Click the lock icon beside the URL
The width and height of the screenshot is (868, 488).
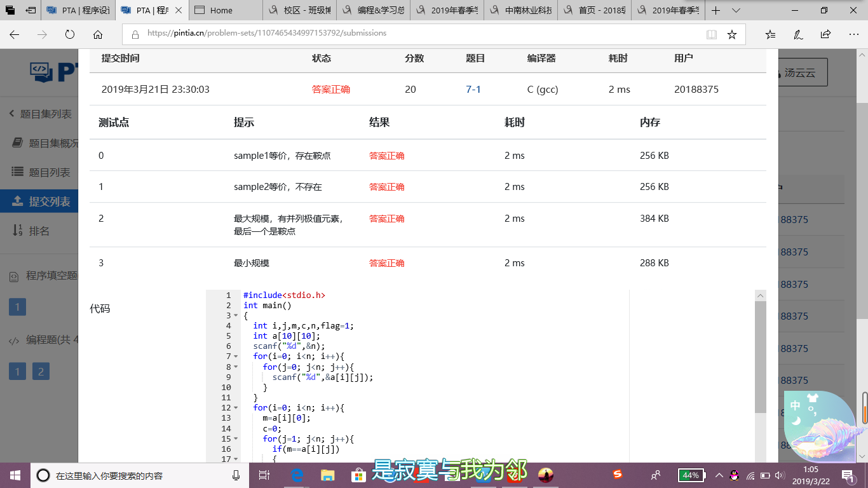(x=135, y=34)
